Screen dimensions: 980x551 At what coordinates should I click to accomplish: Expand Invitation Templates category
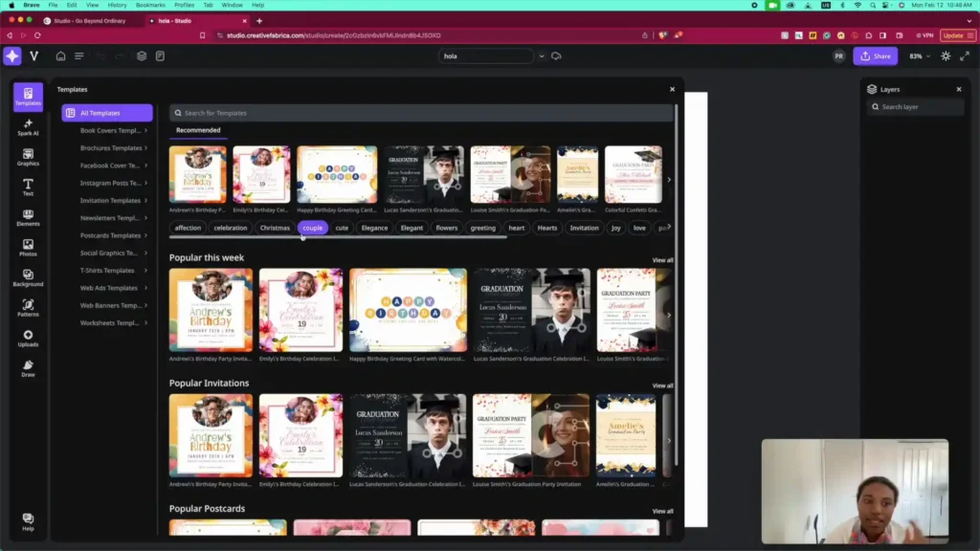click(x=113, y=201)
